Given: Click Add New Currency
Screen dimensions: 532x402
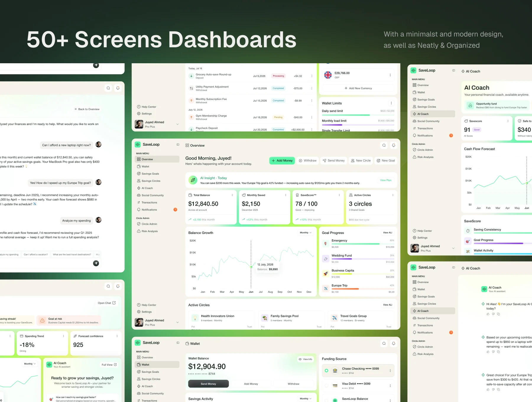Looking at the screenshot, I should pyautogui.click(x=358, y=88).
